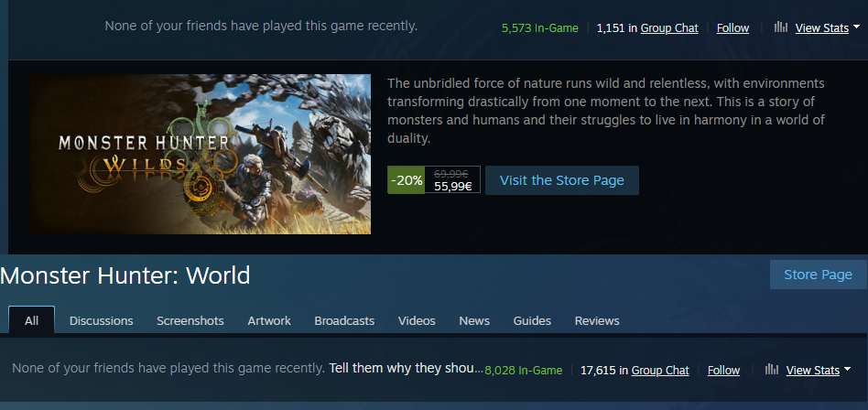Open the Screenshots tab
The height and width of the screenshot is (410, 868).
click(190, 321)
